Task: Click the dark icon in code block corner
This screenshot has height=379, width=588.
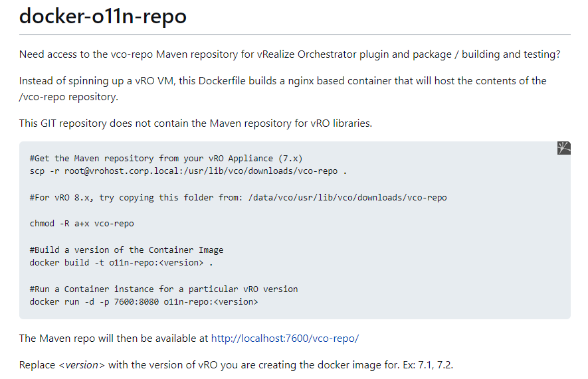Action: pyautogui.click(x=563, y=148)
